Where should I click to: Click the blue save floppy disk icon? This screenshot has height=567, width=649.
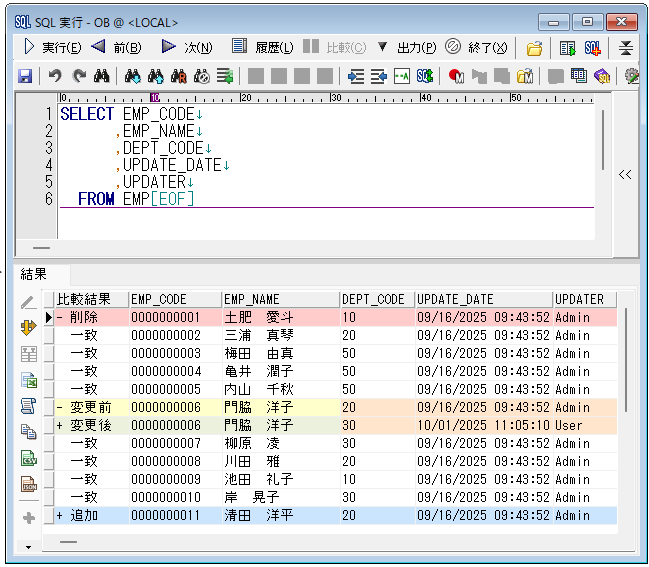(25, 76)
